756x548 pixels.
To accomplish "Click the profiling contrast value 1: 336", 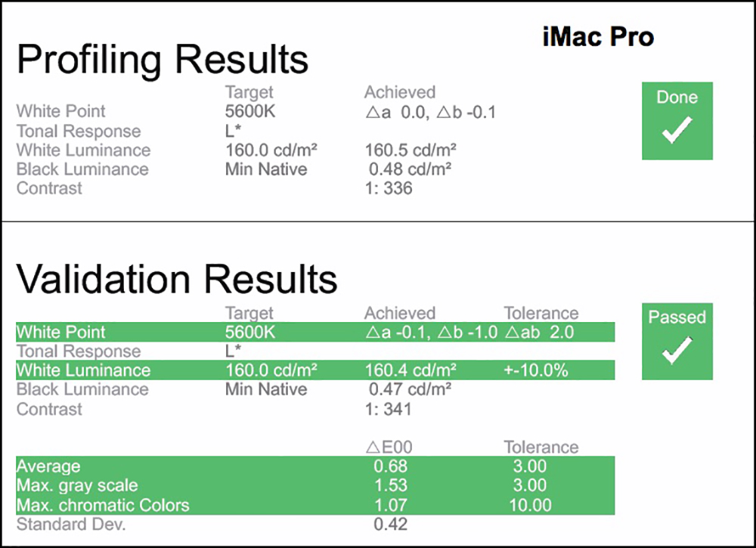I will (x=389, y=188).
